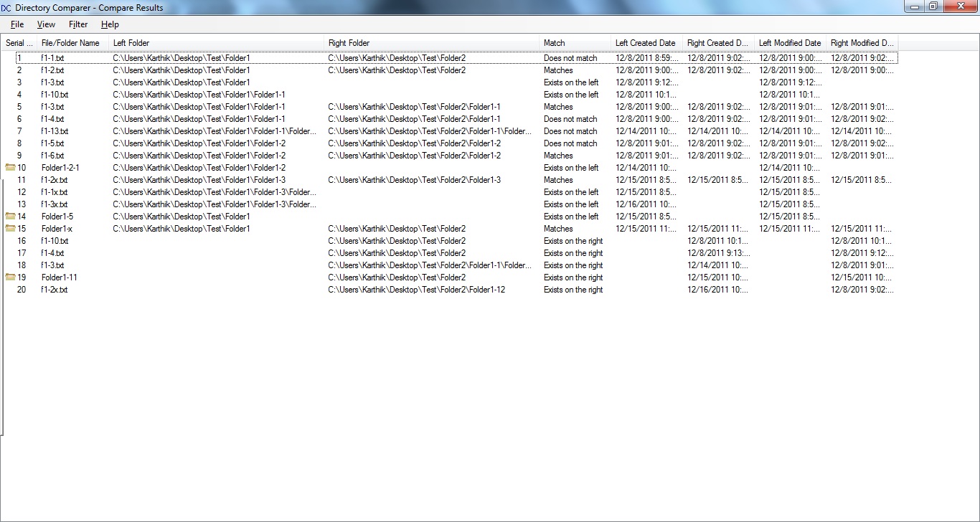
Task: Open the Help menu
Action: coord(110,24)
